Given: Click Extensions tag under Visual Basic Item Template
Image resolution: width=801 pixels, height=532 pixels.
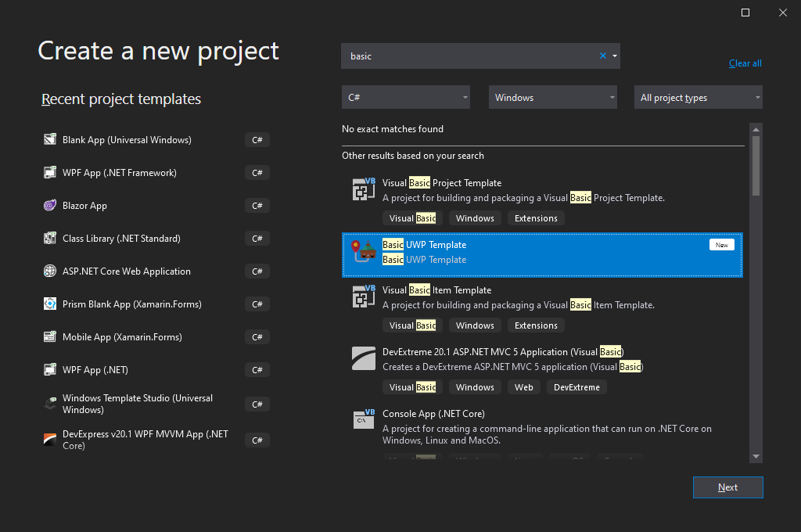Looking at the screenshot, I should tap(536, 325).
